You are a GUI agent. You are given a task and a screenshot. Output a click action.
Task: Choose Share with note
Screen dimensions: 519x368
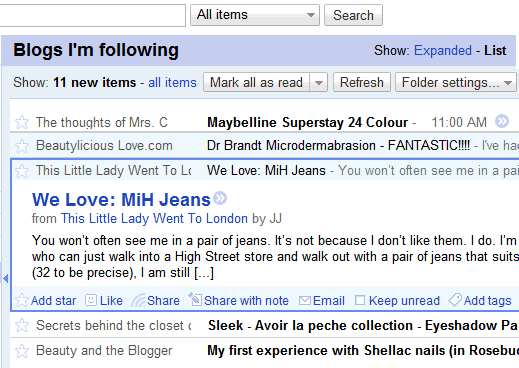pyautogui.click(x=239, y=301)
